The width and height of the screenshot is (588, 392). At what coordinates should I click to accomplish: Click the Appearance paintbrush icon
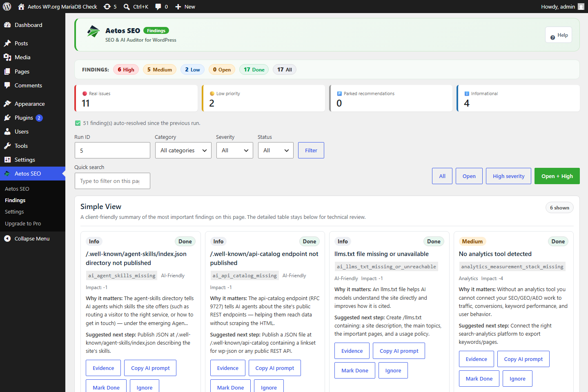[7, 104]
